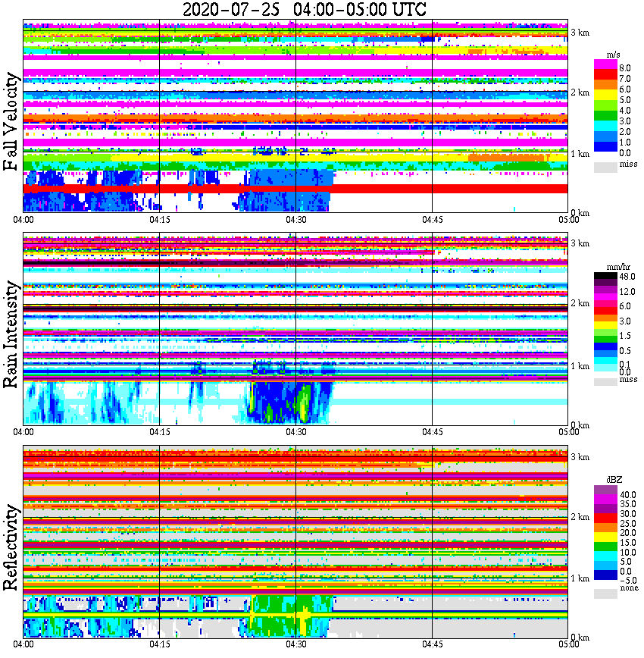Click dark blue swatch in m/s legend

coord(605,146)
